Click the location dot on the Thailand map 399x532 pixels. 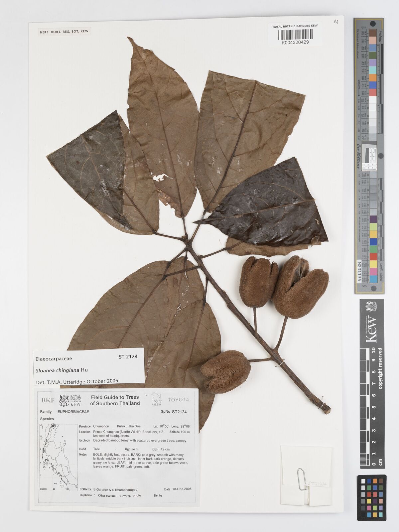pyautogui.click(x=53, y=426)
